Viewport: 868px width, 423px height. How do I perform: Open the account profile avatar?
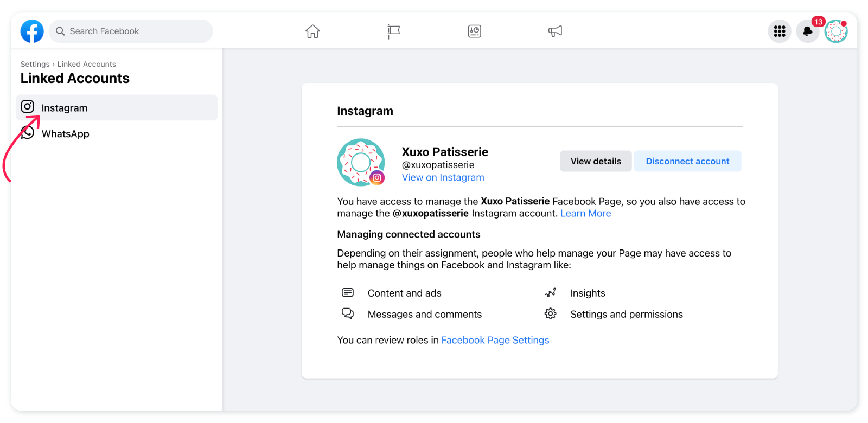click(836, 31)
